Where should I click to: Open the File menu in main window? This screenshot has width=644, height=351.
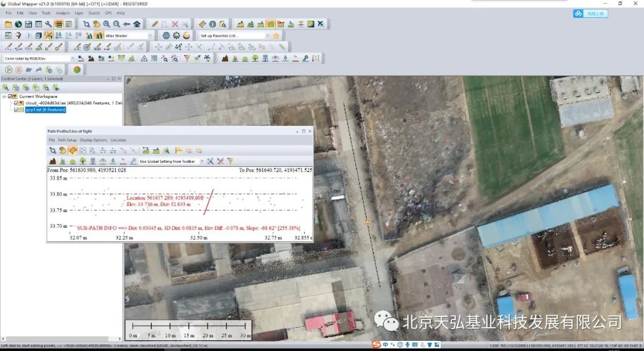pos(8,13)
